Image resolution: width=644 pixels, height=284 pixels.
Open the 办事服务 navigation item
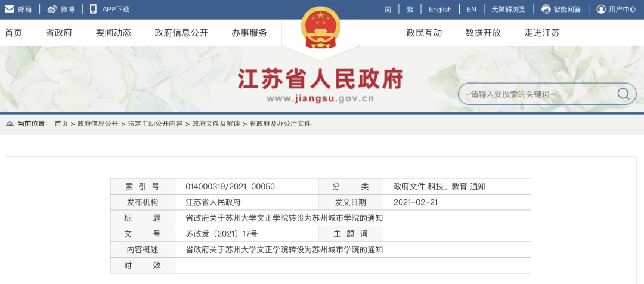(249, 33)
